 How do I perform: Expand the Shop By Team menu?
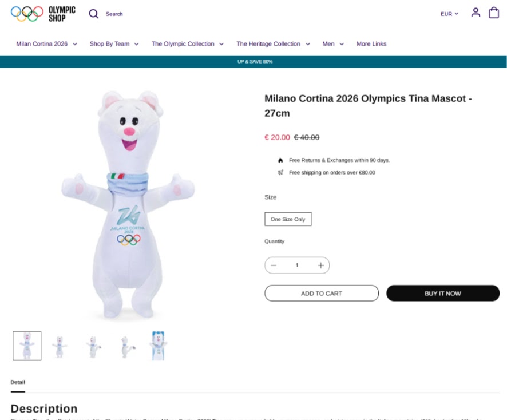113,43
